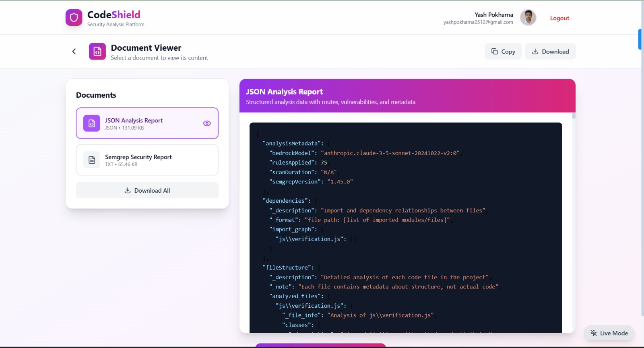The image size is (644, 348).
Task: Click the Semgrep Security Report document icon
Action: click(x=92, y=160)
